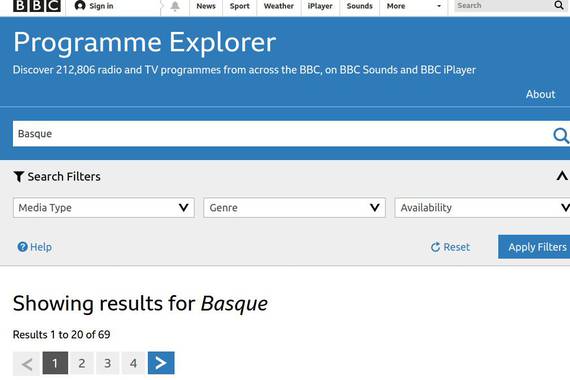This screenshot has height=380, width=570.
Task: Open the Media Type dropdown
Action: [104, 208]
